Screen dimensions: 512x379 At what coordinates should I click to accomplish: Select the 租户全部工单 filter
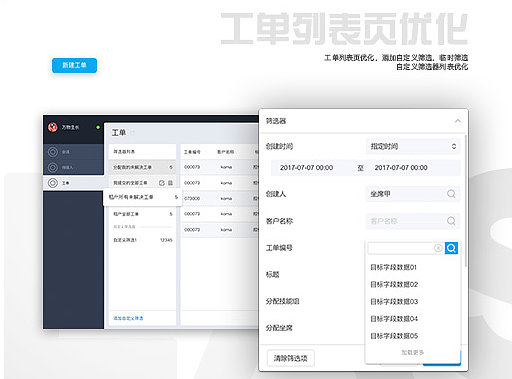pyautogui.click(x=142, y=214)
